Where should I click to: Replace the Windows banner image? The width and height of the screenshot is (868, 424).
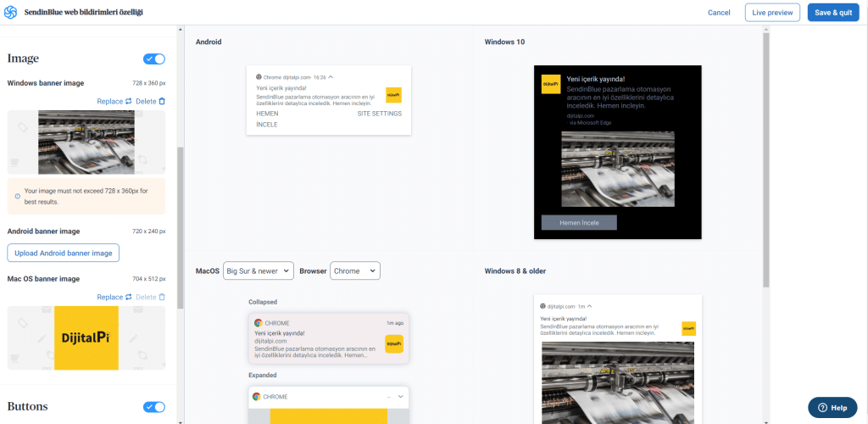(x=114, y=101)
